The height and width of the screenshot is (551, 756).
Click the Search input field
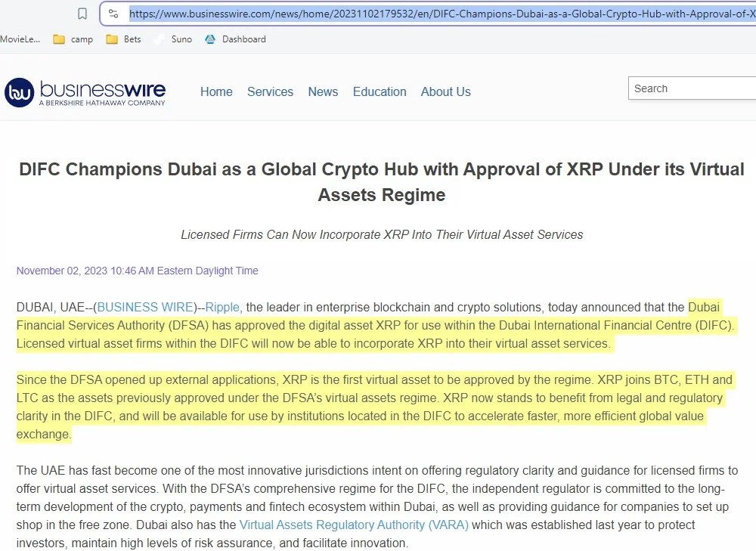click(x=692, y=88)
